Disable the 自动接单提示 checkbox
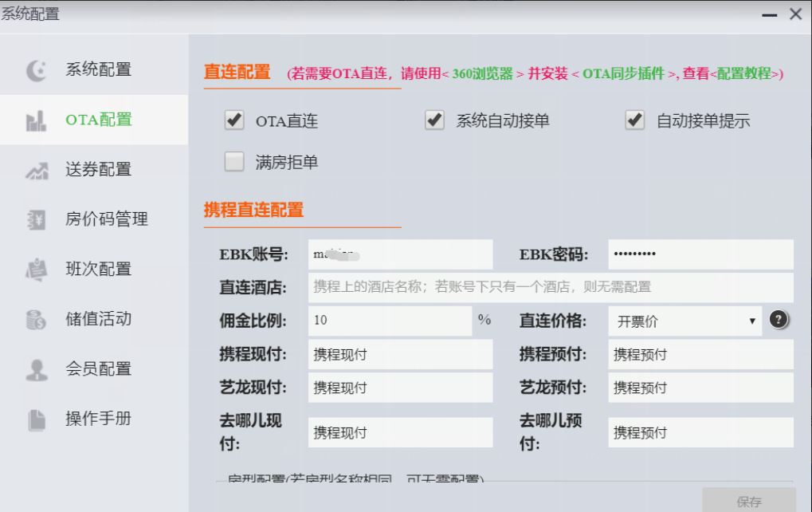The image size is (812, 512). (x=635, y=121)
